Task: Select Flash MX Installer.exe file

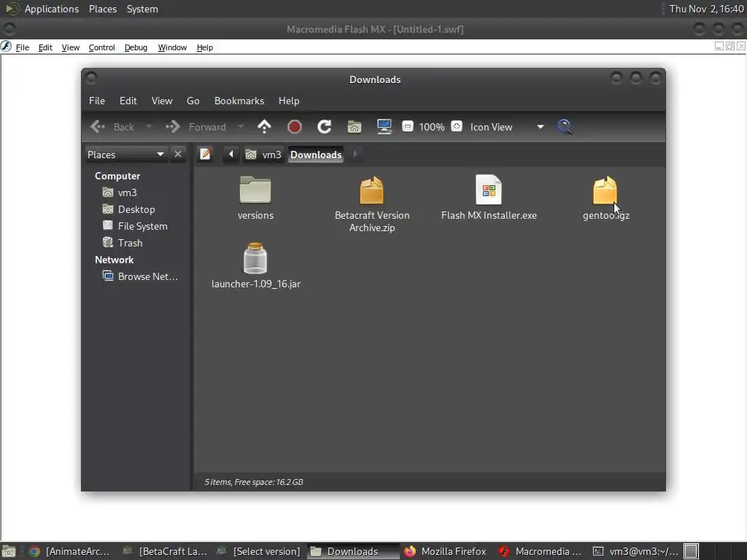Action: pyautogui.click(x=489, y=198)
